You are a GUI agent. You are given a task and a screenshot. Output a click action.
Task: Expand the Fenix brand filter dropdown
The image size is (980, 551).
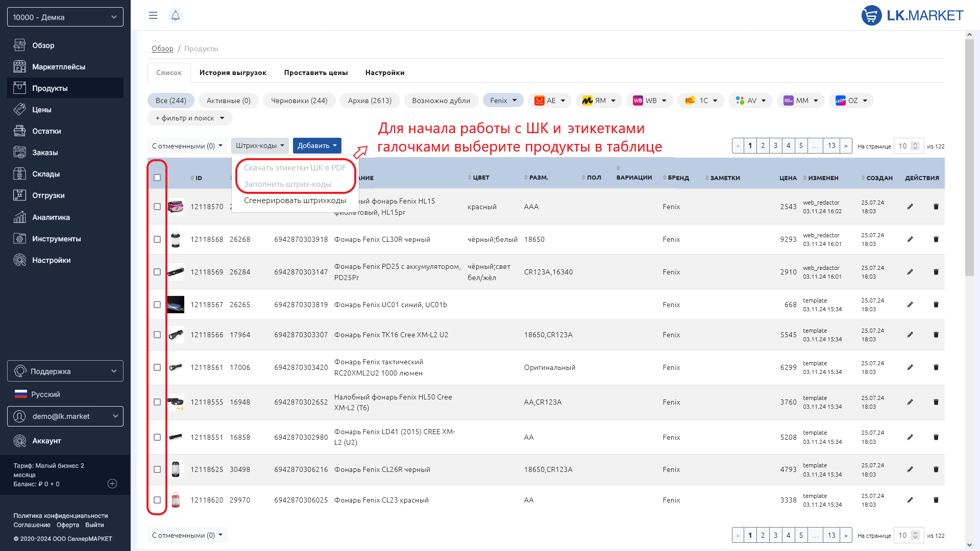pyautogui.click(x=503, y=101)
